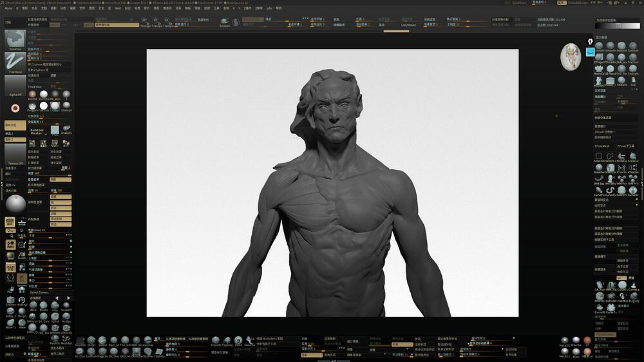Click the orange color picker ring
This screenshot has width=644, height=362.
tap(15, 108)
